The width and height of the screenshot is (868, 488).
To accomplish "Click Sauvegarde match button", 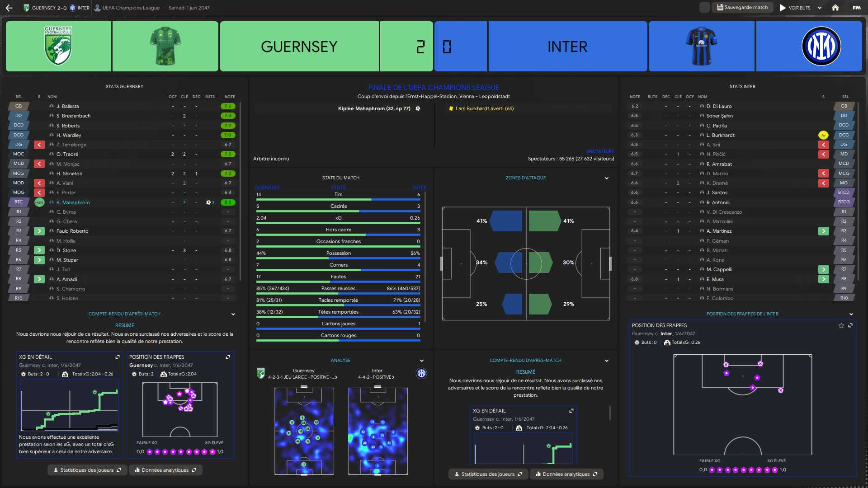I will click(742, 8).
